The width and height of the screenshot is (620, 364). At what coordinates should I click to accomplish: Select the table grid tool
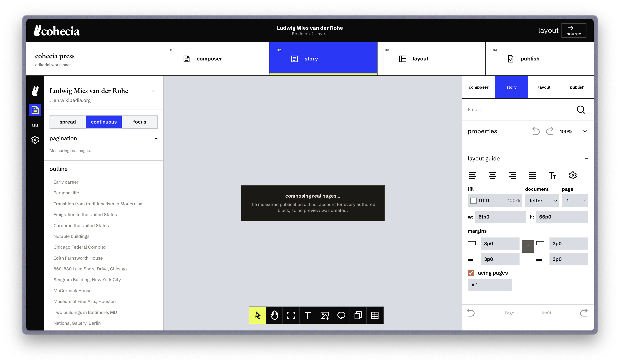point(375,315)
